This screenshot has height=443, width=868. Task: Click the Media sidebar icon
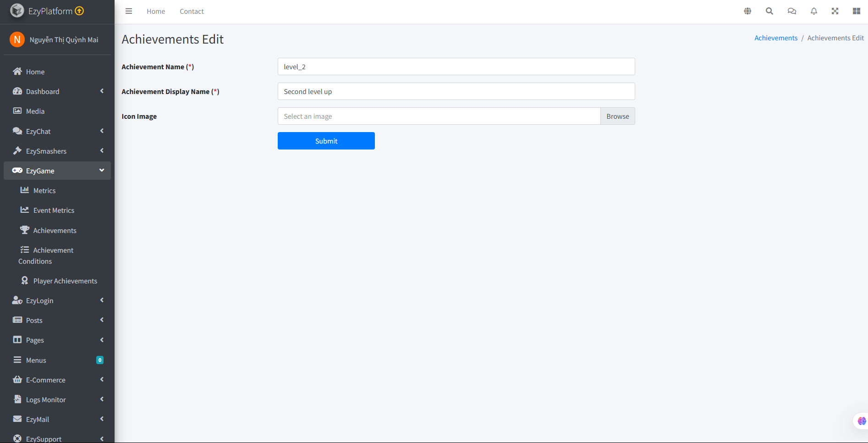(17, 111)
